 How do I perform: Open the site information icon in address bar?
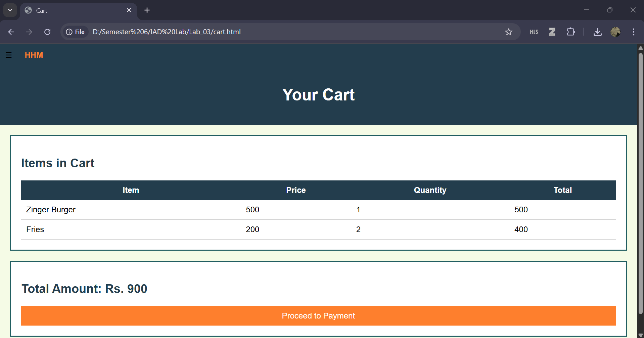[70, 32]
